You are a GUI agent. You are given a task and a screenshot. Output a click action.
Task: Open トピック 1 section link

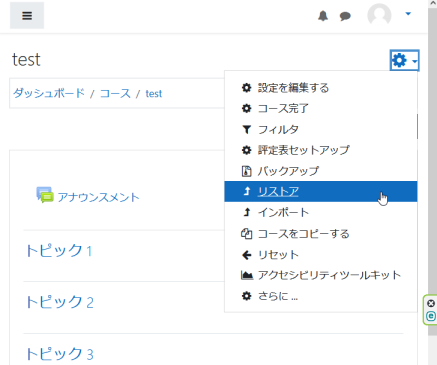(59, 251)
